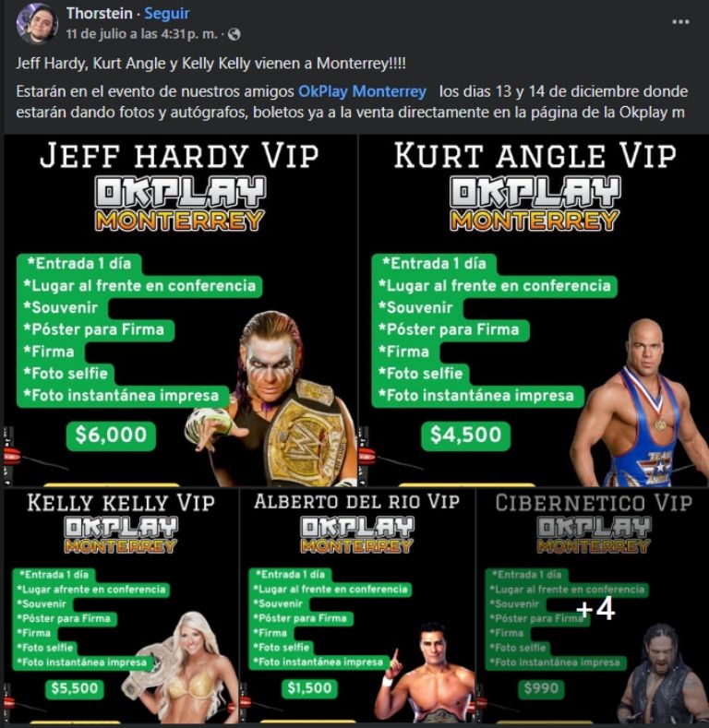Open the Alberto Del Rio VIP image
The width and height of the screenshot is (709, 728).
[x=357, y=605]
